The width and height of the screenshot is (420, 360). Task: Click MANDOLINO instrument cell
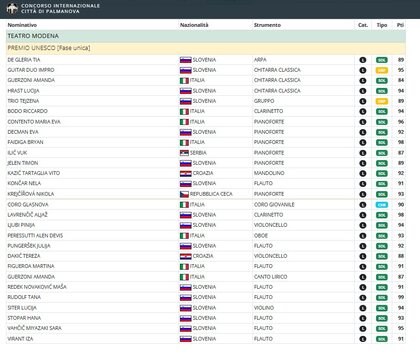click(269, 173)
